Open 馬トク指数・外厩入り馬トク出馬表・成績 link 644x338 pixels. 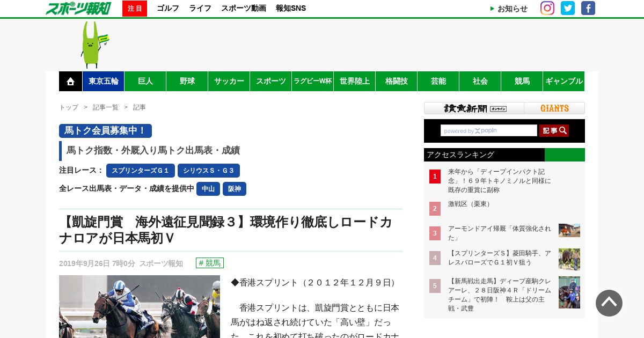coord(153,151)
